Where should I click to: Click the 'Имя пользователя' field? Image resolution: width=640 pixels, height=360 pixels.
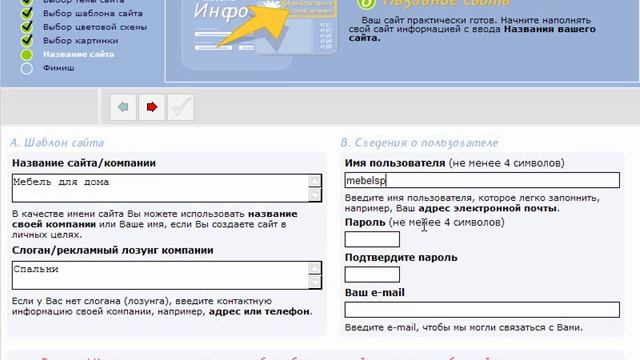pos(482,180)
